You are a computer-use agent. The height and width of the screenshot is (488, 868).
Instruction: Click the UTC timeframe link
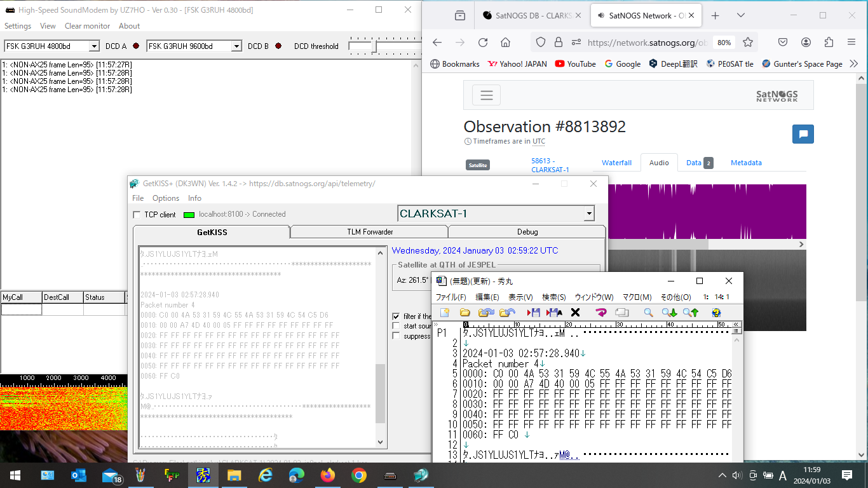(x=539, y=141)
